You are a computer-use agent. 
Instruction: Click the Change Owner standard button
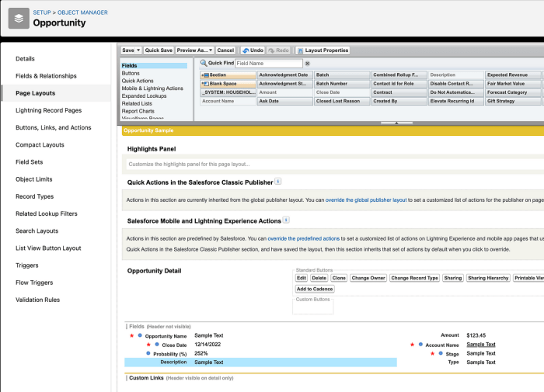(368, 278)
